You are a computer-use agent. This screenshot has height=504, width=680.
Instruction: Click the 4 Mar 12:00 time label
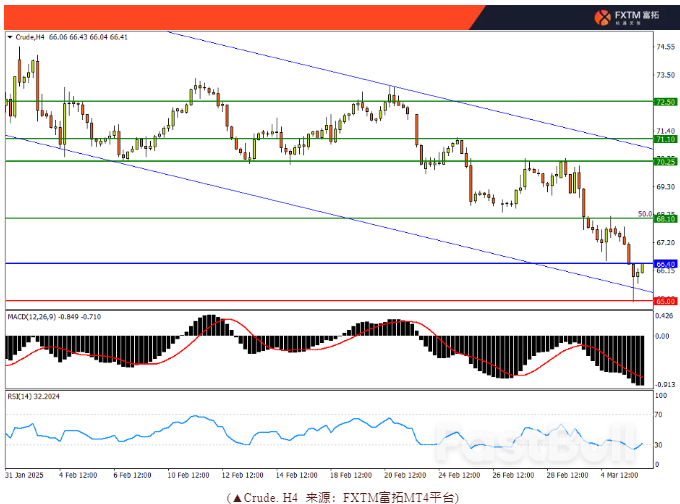(620, 474)
